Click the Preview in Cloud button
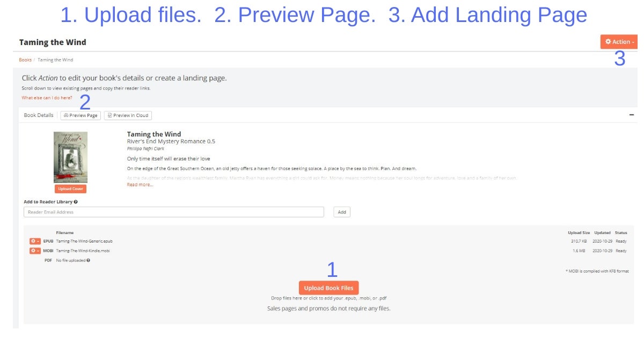This screenshot has height=337, width=644. pos(128,115)
